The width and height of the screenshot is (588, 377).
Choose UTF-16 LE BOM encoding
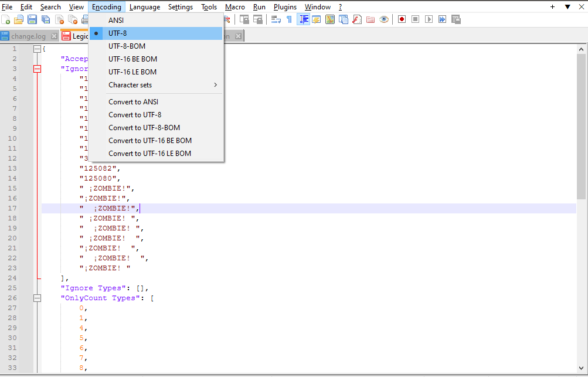(132, 72)
